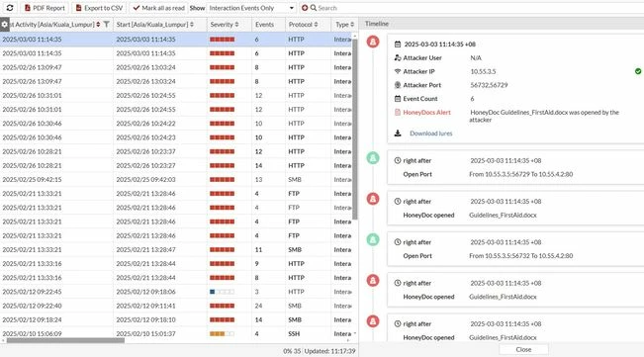Select HTTP row with 14 events on 2025/02/26

[x=176, y=166]
